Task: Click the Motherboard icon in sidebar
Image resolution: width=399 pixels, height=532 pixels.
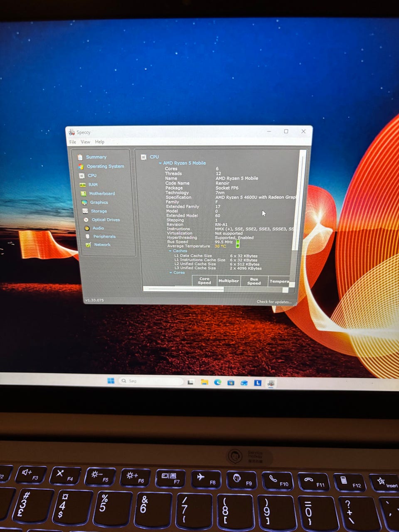Action: [x=84, y=194]
